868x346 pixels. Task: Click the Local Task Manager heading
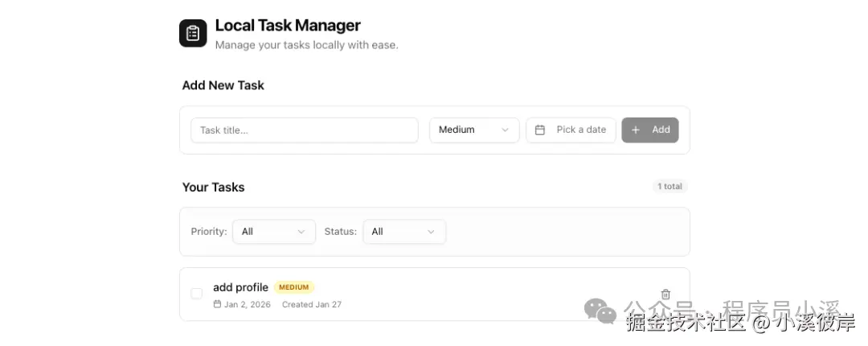pos(288,26)
